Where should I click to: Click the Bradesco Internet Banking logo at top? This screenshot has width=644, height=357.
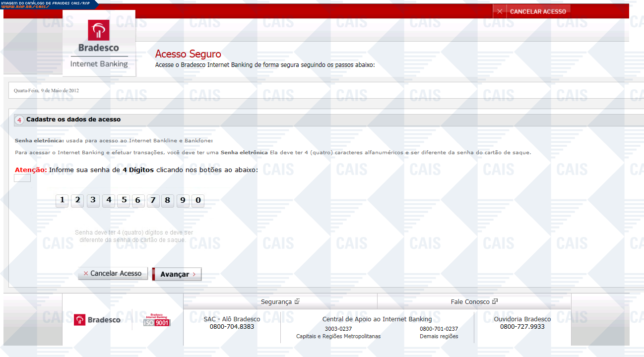pyautogui.click(x=99, y=44)
